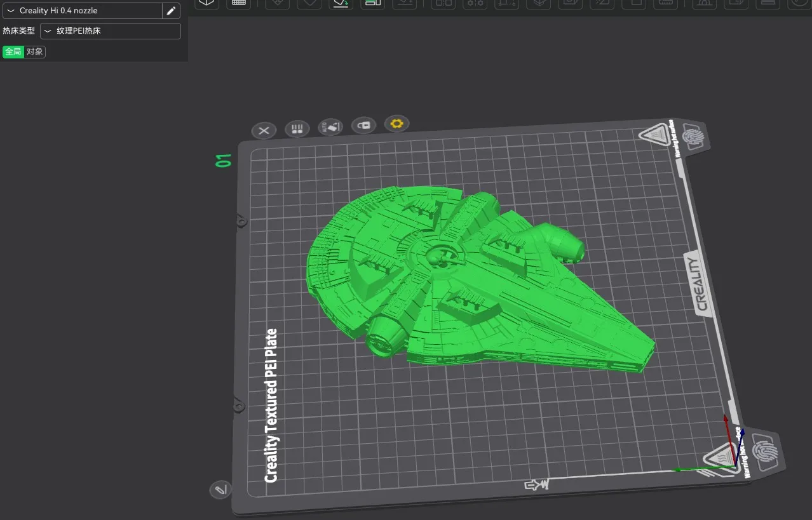Click the Add model cube icon in the toolbar

(206, 3)
